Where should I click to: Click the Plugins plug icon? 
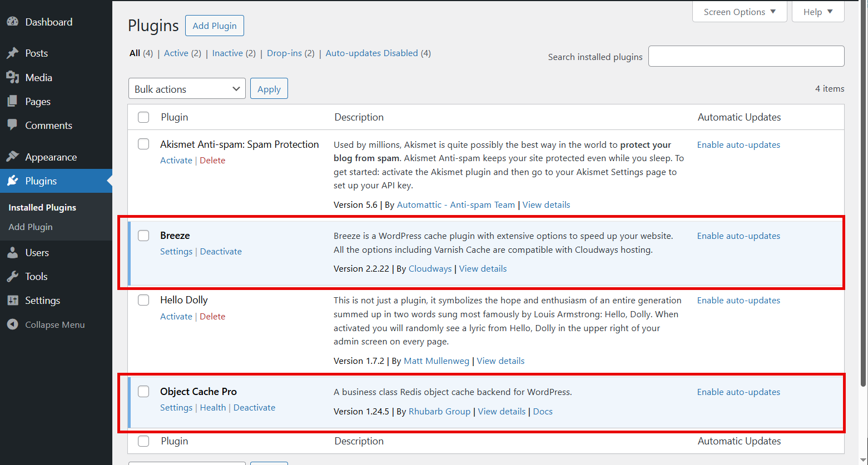[12, 181]
